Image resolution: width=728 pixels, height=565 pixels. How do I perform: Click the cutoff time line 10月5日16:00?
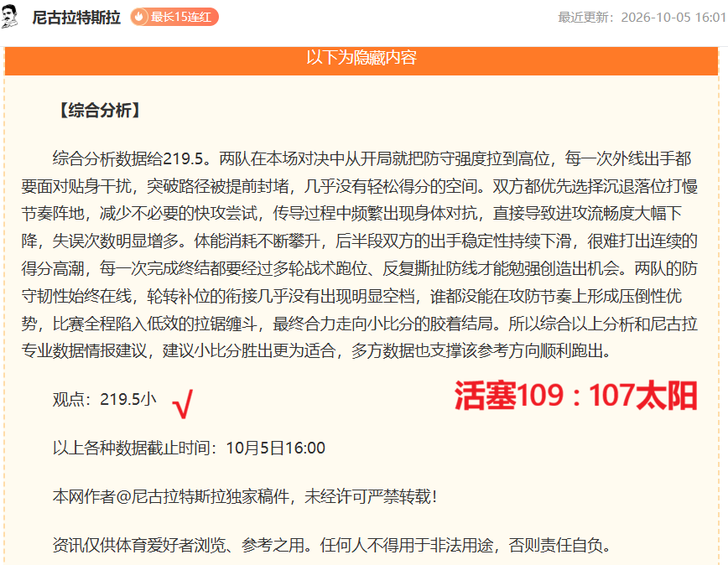189,448
